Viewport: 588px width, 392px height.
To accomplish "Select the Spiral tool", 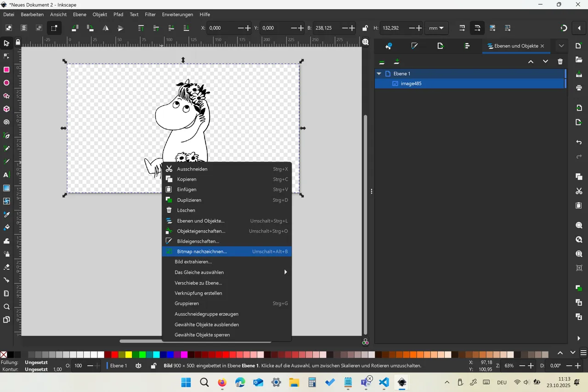I will point(6,122).
